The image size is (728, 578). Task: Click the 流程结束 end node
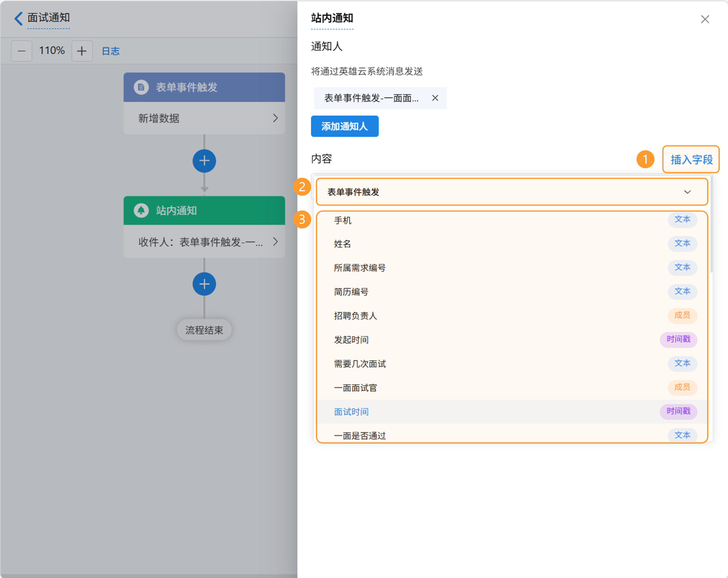204,330
